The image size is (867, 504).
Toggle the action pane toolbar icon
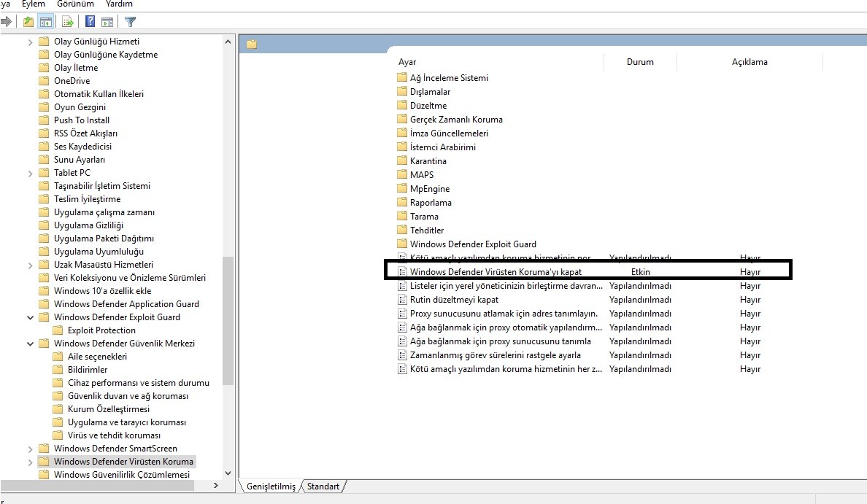(108, 22)
